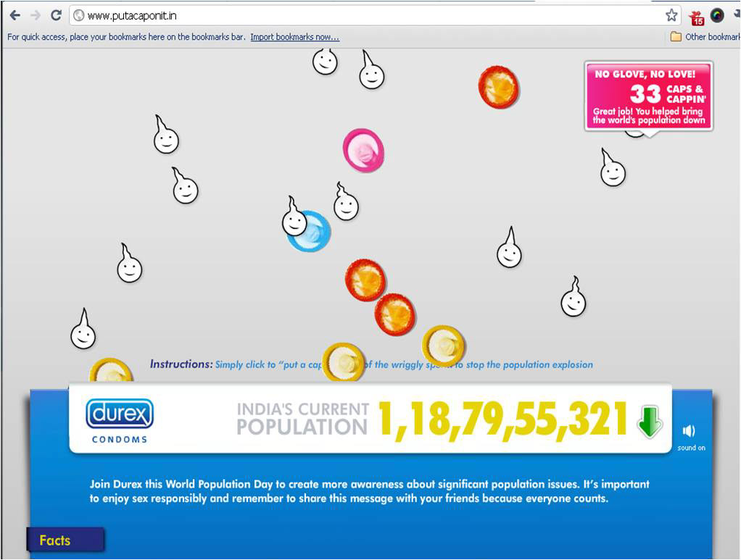
Task: Open the color wheel extension icon
Action: [717, 16]
